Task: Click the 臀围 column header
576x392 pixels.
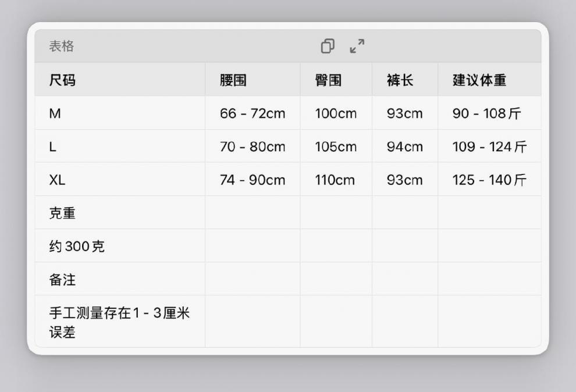Action: coord(328,80)
